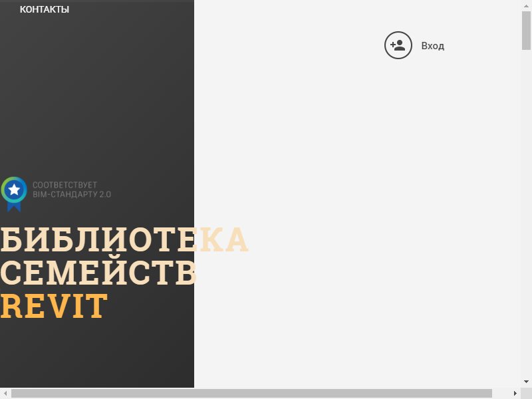This screenshot has width=532, height=399.
Task: Click the 'СООТВЕТСТВУЕТ BIM-СТАНДАРТУ 2.0' text
Action: [72, 190]
